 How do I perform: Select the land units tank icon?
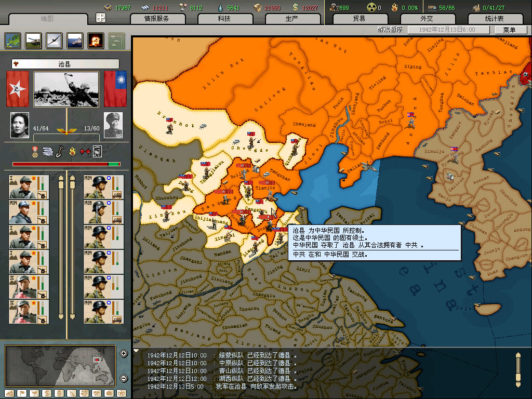click(x=34, y=41)
